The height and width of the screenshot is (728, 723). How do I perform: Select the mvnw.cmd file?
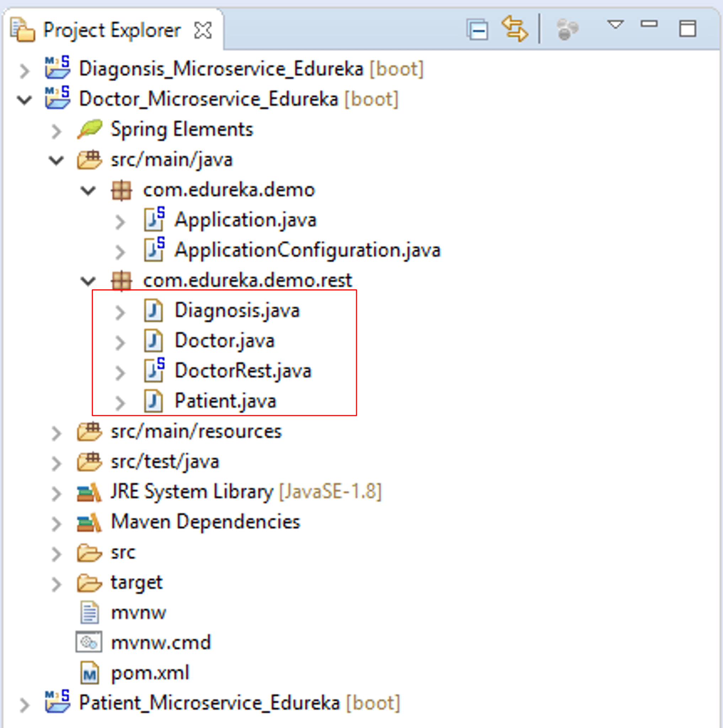point(161,643)
